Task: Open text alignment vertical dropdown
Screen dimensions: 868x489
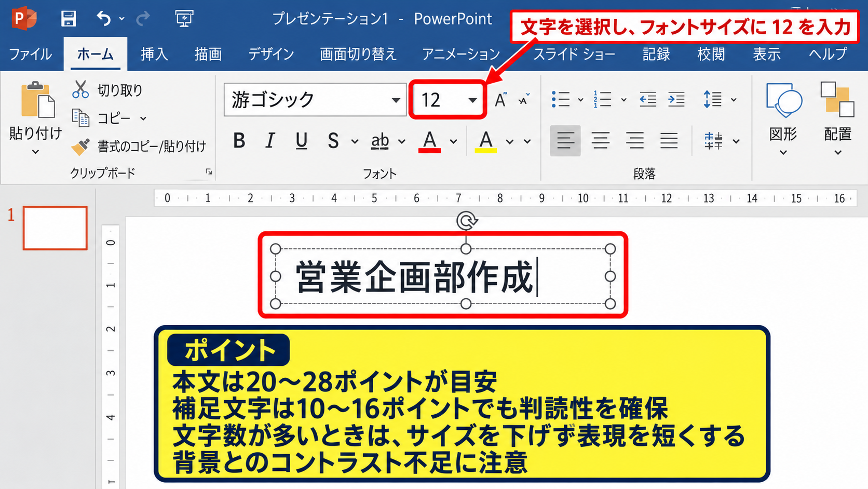Action: click(x=736, y=141)
